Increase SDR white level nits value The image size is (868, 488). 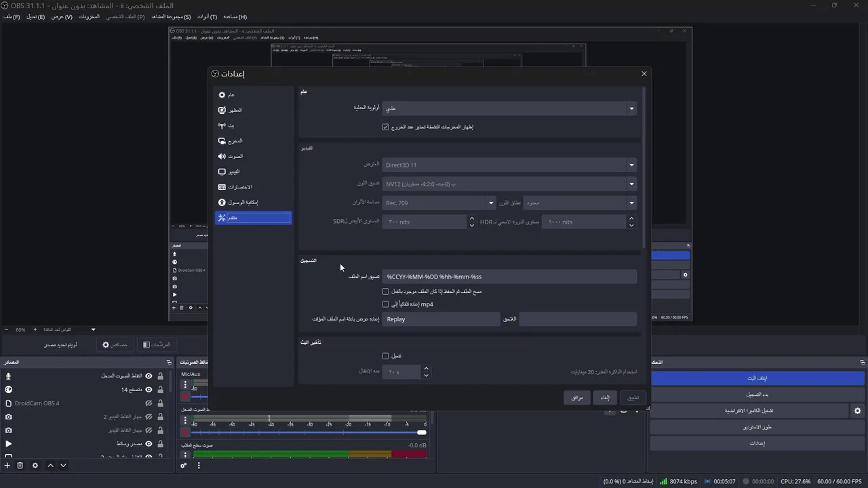coord(471,218)
